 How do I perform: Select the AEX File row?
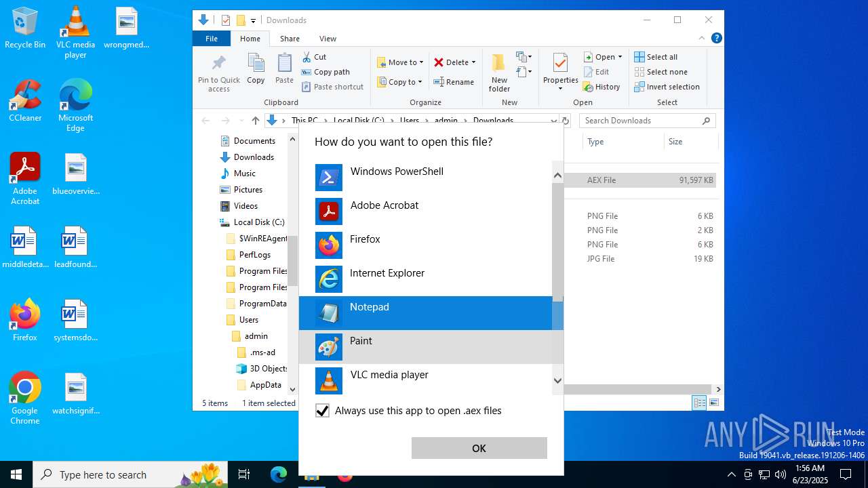tap(640, 180)
